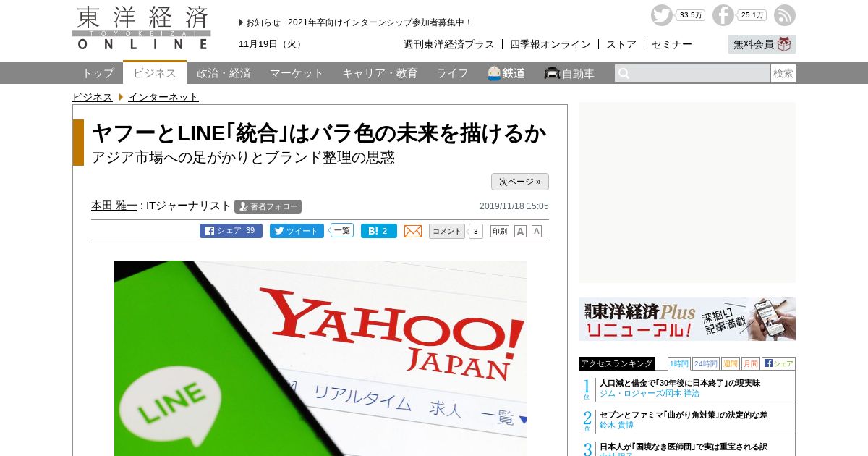This screenshot has height=456, width=868.
Task: Open the 無料会員 gift membership button
Action: click(x=762, y=44)
